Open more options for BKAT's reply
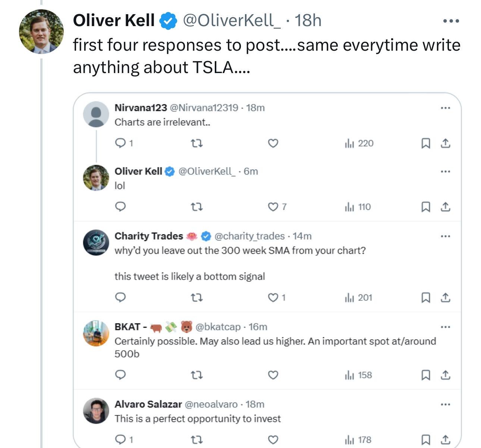Image resolution: width=481 pixels, height=448 pixels. [445, 327]
